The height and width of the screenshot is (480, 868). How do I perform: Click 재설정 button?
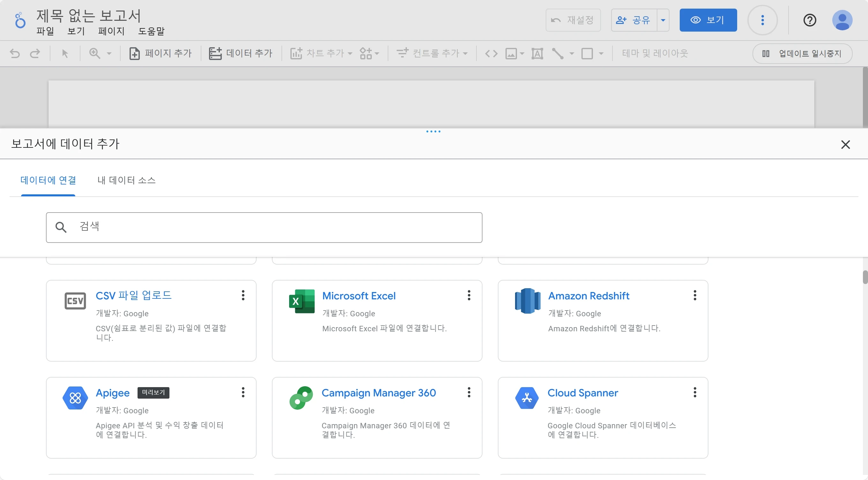coord(573,20)
